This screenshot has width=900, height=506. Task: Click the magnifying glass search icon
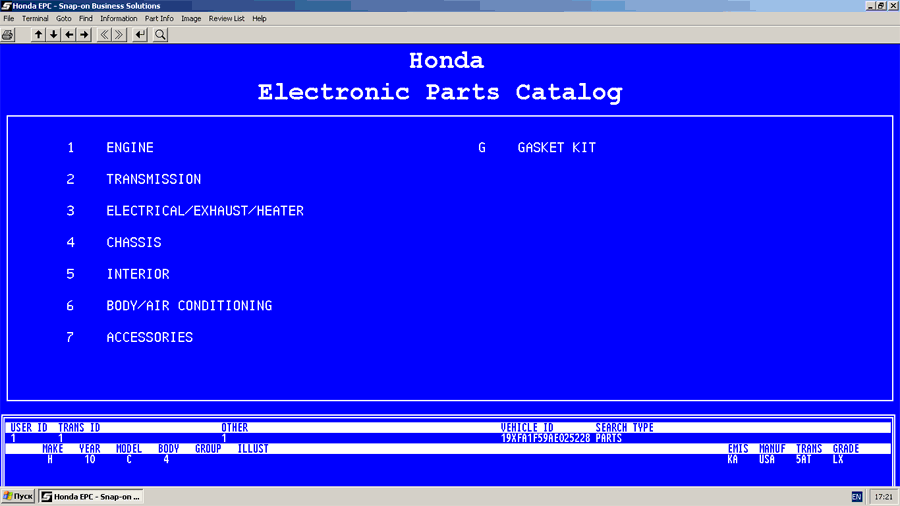[161, 35]
